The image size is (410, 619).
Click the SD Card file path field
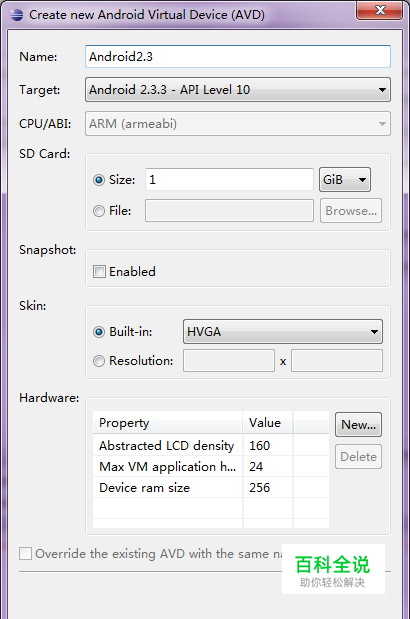[229, 210]
